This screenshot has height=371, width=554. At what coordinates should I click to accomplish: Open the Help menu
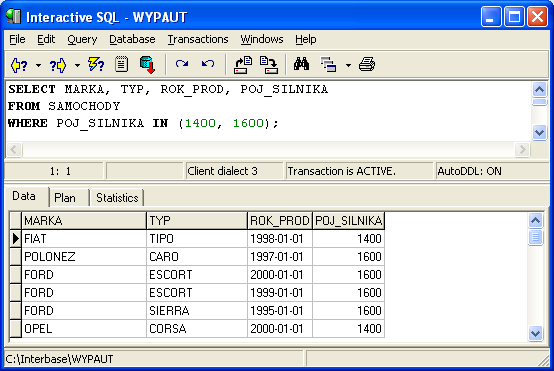(x=306, y=39)
